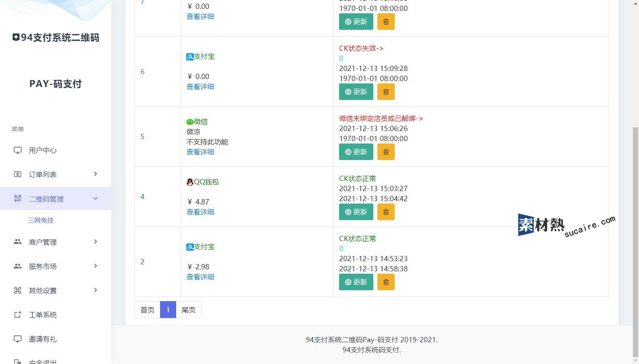Screen dimensions: 639x364
Task: Collapse the 二维码管理 chevron
Action: click(x=96, y=198)
